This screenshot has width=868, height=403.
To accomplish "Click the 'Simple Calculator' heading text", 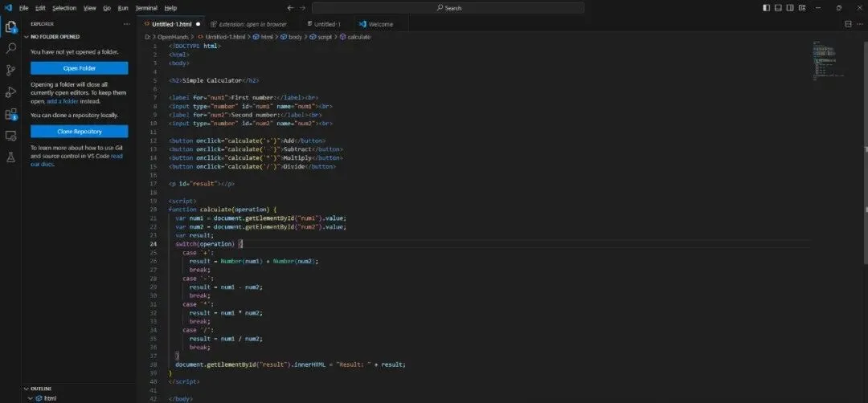I will click(x=213, y=80).
